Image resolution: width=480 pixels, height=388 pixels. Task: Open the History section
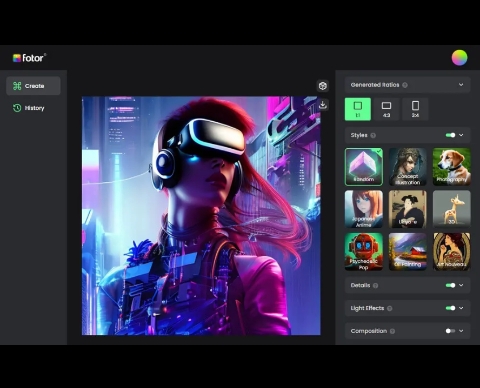pos(33,108)
